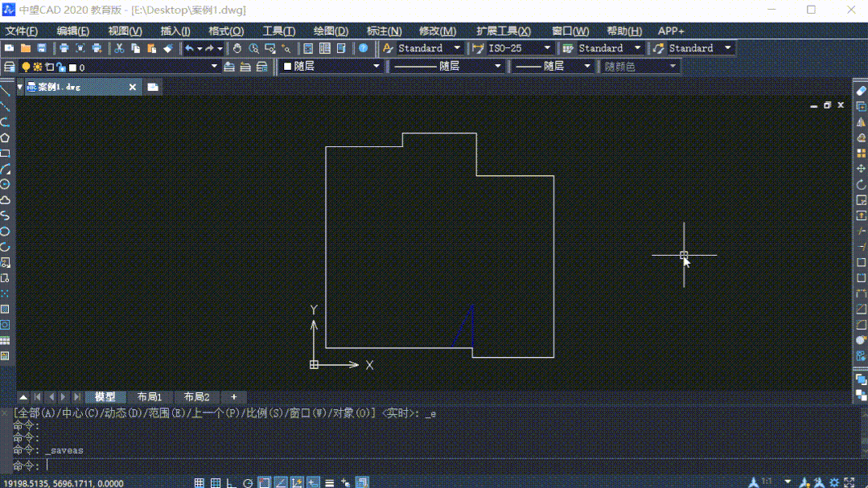
Task: Open the help icon
Action: click(x=363, y=49)
